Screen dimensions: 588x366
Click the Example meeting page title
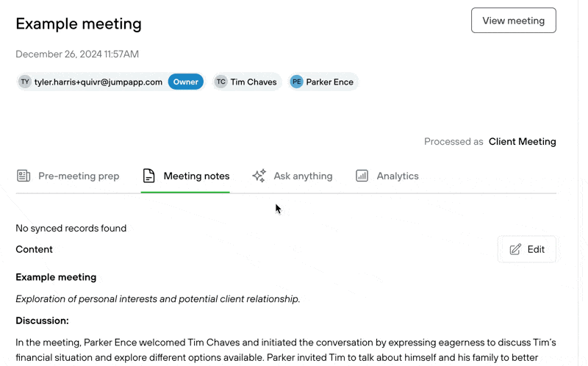point(79,24)
